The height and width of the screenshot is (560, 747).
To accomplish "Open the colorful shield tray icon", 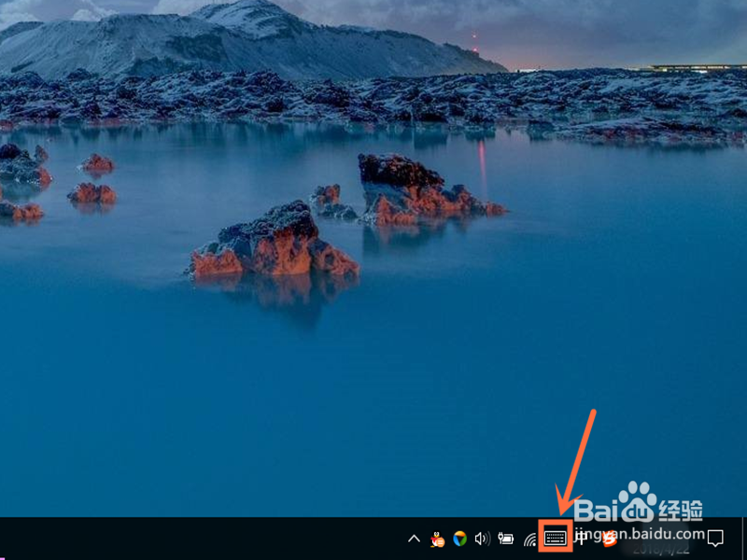I will click(459, 539).
